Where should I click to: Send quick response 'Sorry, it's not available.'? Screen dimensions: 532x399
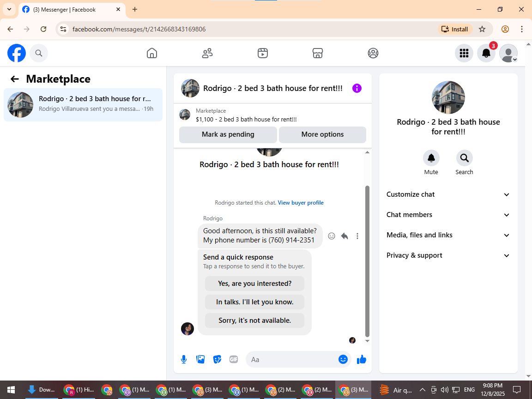pyautogui.click(x=254, y=320)
